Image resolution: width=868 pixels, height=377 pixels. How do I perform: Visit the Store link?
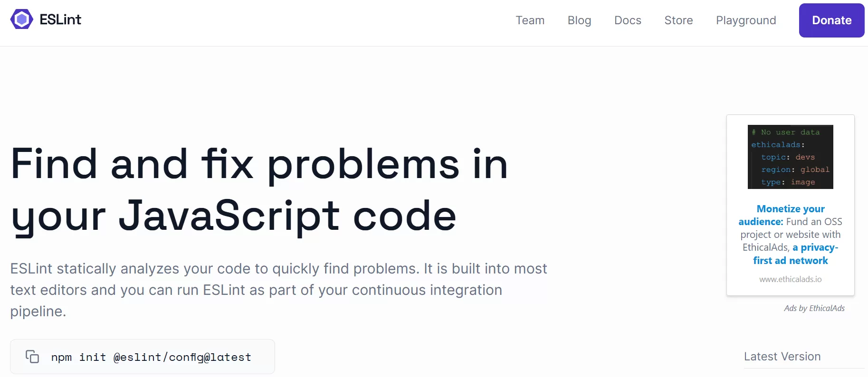tap(678, 20)
